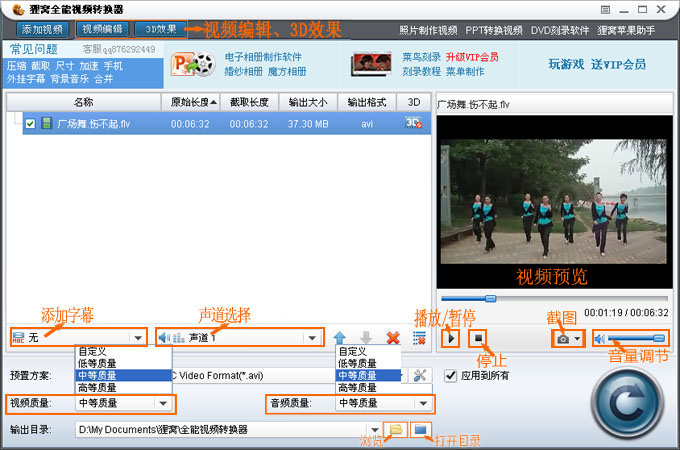
Task: Open 升级VIP会员 link
Action: (472, 57)
